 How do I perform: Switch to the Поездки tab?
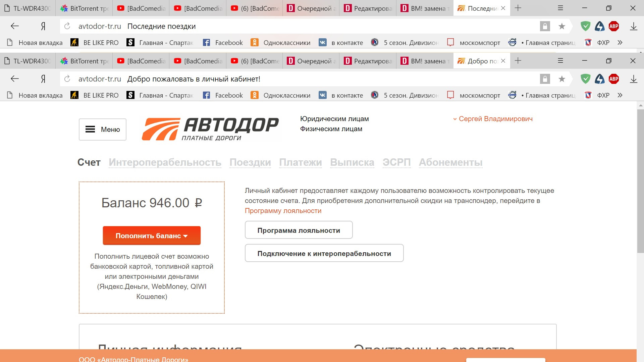point(250,162)
